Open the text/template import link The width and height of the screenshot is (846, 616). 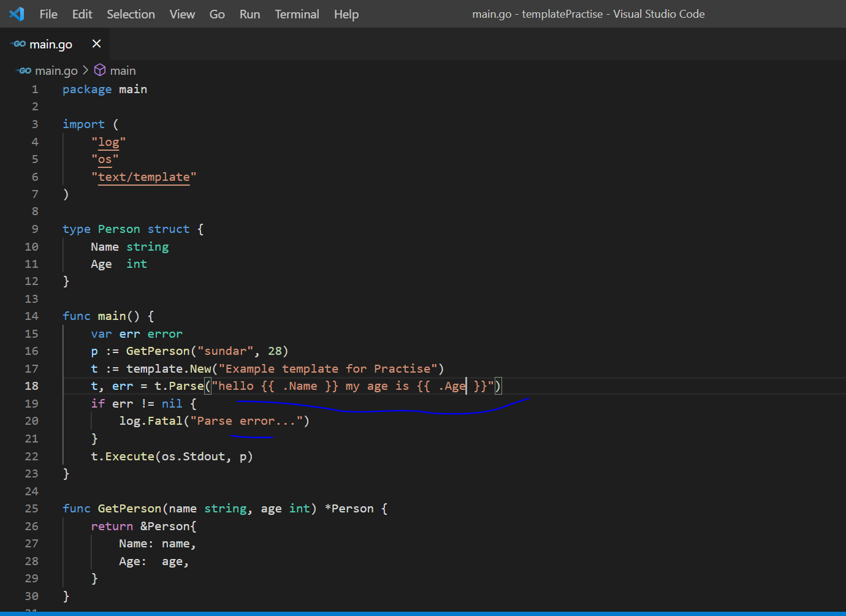pos(143,177)
